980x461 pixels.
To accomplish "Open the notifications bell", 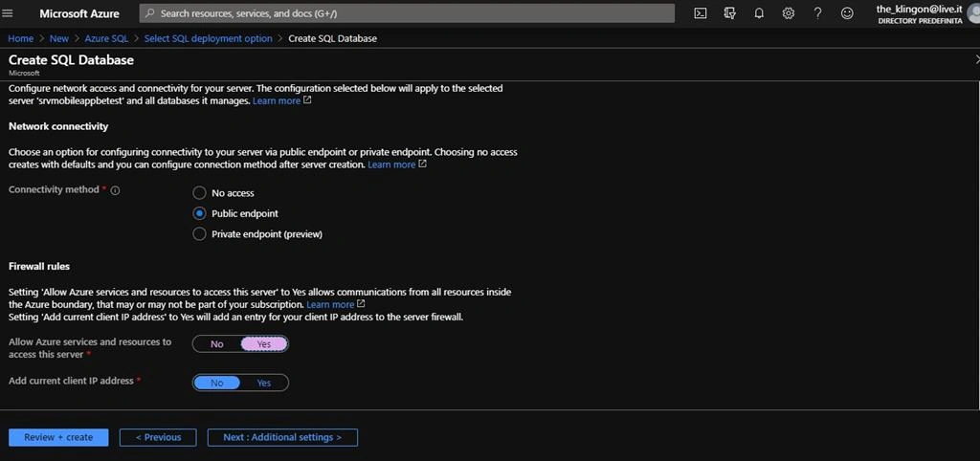I will 759,13.
